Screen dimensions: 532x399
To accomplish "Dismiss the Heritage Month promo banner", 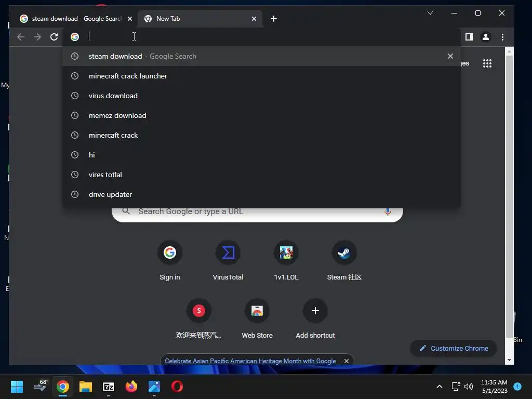I will [346, 361].
